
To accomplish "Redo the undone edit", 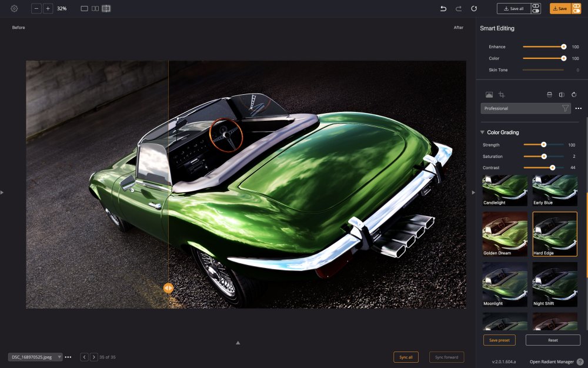I will click(x=459, y=8).
